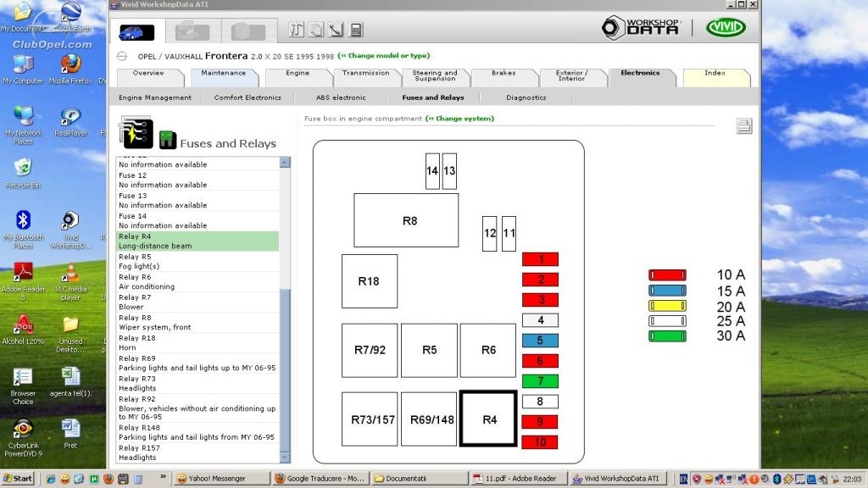Click the red shield security tray icon

[697, 479]
